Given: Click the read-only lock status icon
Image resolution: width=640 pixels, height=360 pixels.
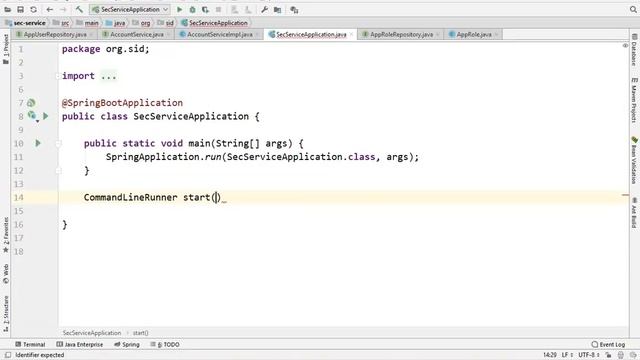Looking at the screenshot, I should pyautogui.click(x=608, y=355).
